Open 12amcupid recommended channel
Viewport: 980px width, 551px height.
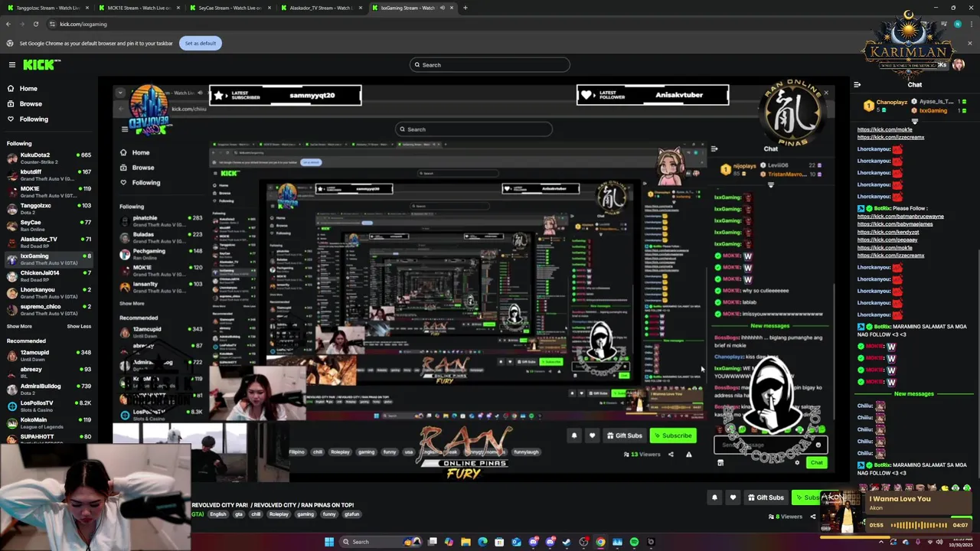pyautogui.click(x=49, y=355)
